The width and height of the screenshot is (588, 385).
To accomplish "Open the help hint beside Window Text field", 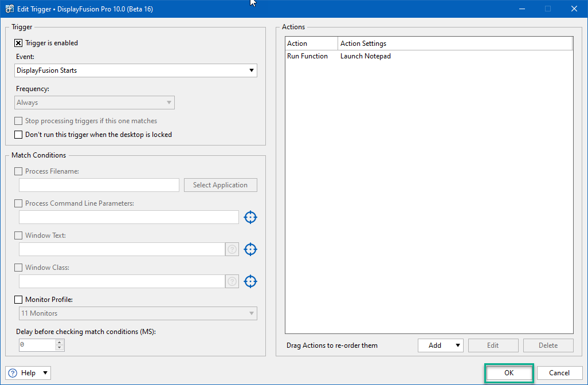I will tap(232, 249).
